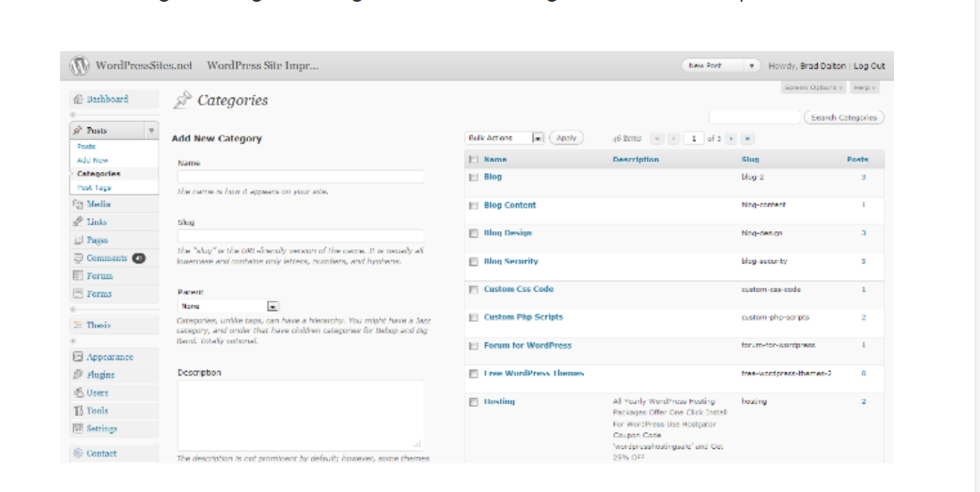Open the Custom Css Code category link
The image size is (980, 492).
[519, 289]
